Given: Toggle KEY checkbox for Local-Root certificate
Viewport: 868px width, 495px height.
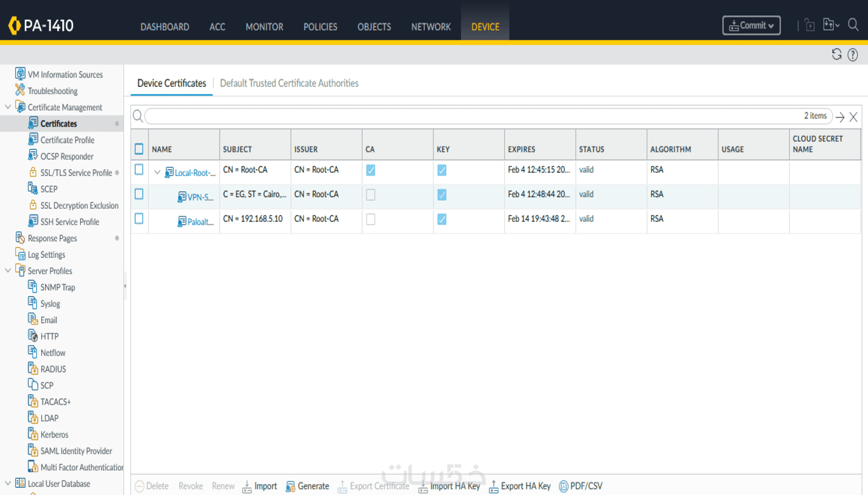Looking at the screenshot, I should [442, 170].
